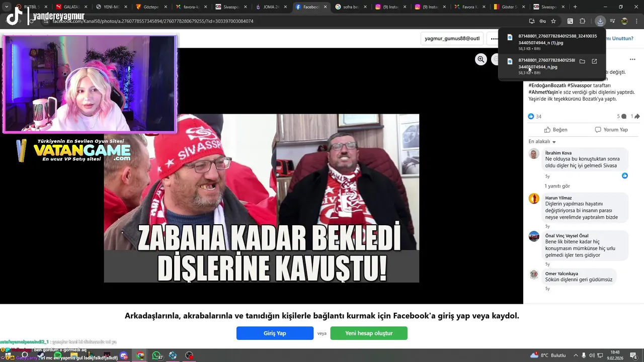Screen dimensions: 644x362
Task: Open Discord from the taskbar
Action: [x=124, y=356]
